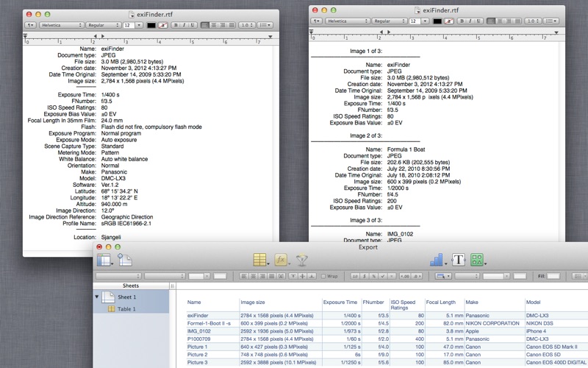Open Numbers View options icon
The image size is (588, 368).
tap(104, 260)
